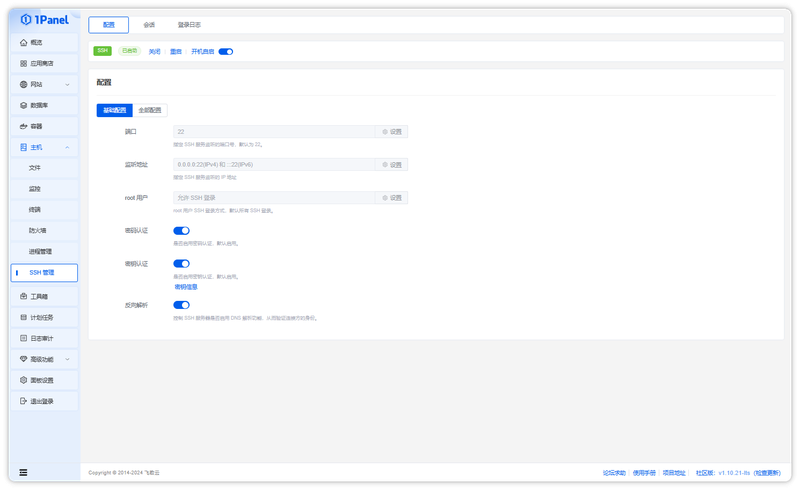Open the 工具箱 toolbox icon

(x=23, y=296)
